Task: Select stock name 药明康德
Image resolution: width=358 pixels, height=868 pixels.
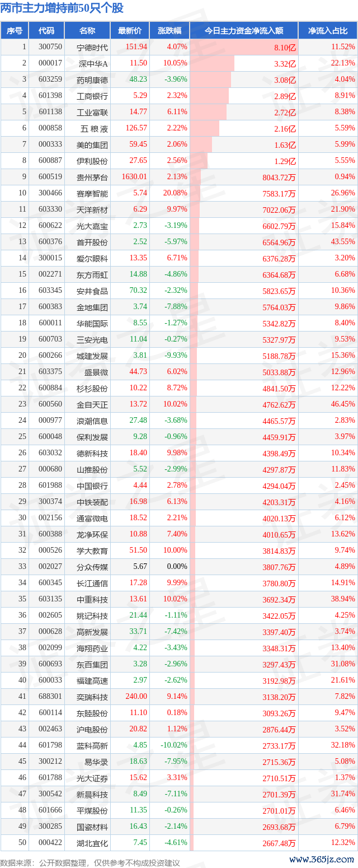Action: (x=92, y=80)
